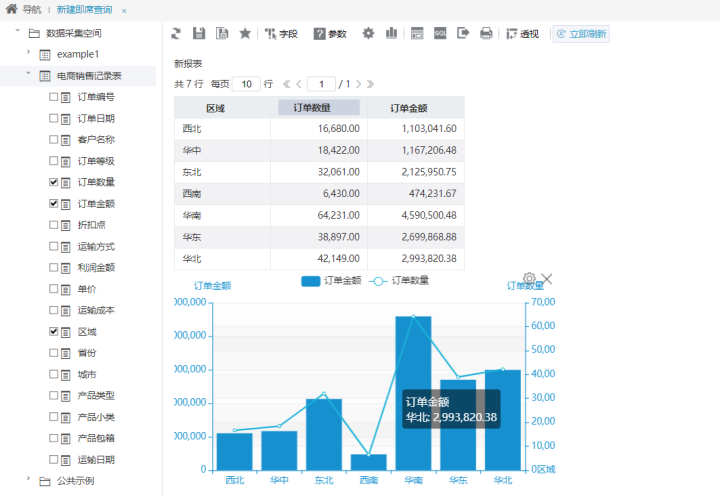Click the save-as icon

[x=222, y=34]
